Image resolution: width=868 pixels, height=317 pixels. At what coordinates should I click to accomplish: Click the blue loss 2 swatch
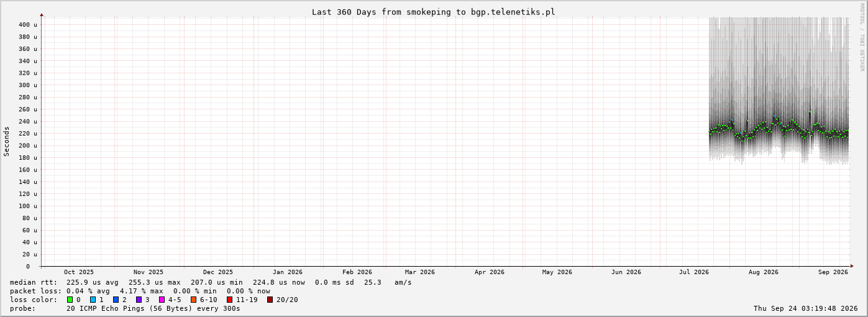pos(116,300)
